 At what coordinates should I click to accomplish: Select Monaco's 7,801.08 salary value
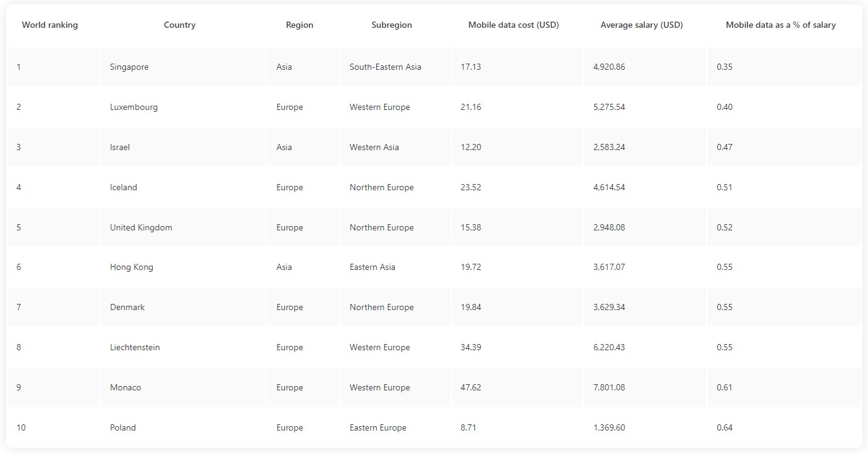tap(609, 388)
